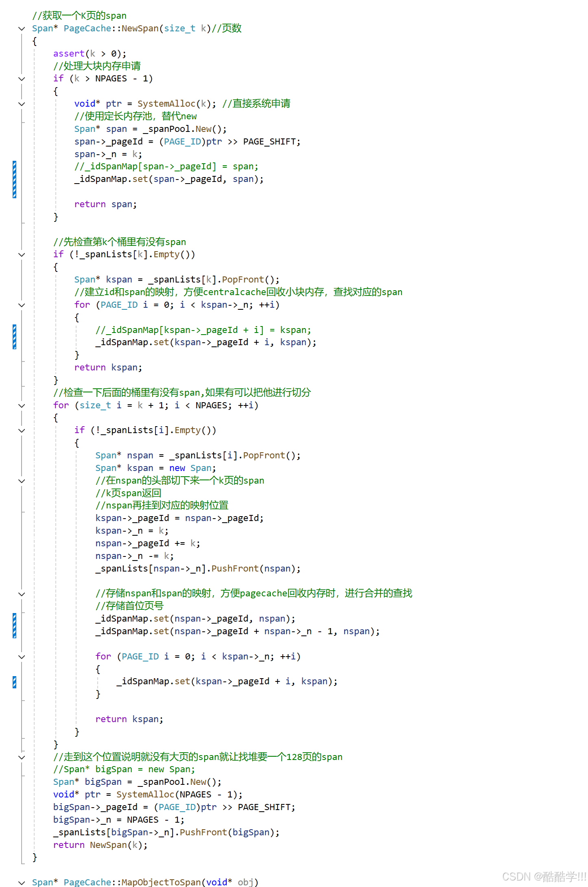Click '_spanPool.New()' in 'Span* span' line
Image resolution: width=588 pixels, height=887 pixels.
point(182,129)
